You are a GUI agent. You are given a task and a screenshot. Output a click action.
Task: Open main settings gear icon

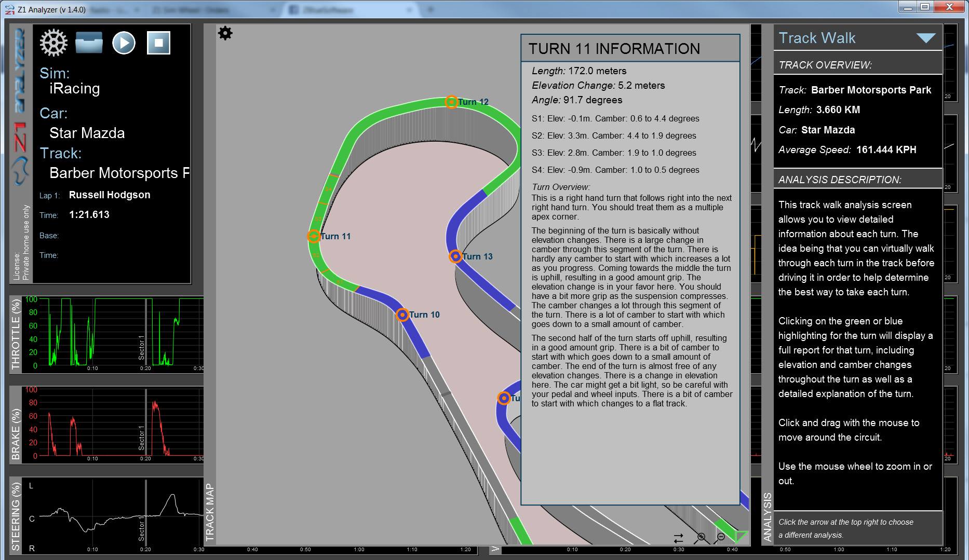[53, 43]
